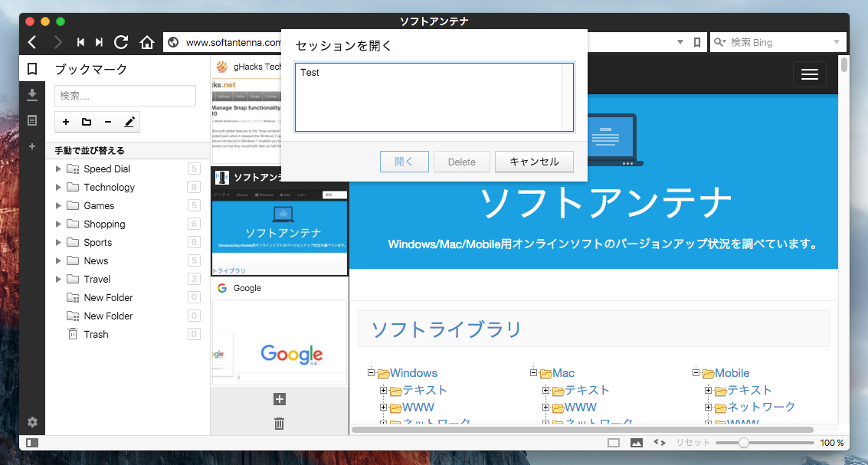Open the Downloads side panel
The width and height of the screenshot is (868, 465).
[x=32, y=95]
